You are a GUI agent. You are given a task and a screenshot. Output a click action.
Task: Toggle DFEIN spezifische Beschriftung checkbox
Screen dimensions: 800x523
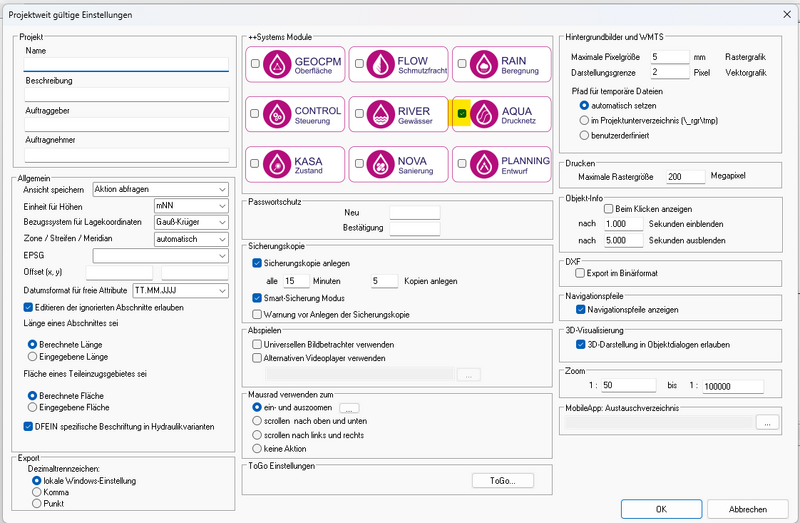(x=28, y=427)
